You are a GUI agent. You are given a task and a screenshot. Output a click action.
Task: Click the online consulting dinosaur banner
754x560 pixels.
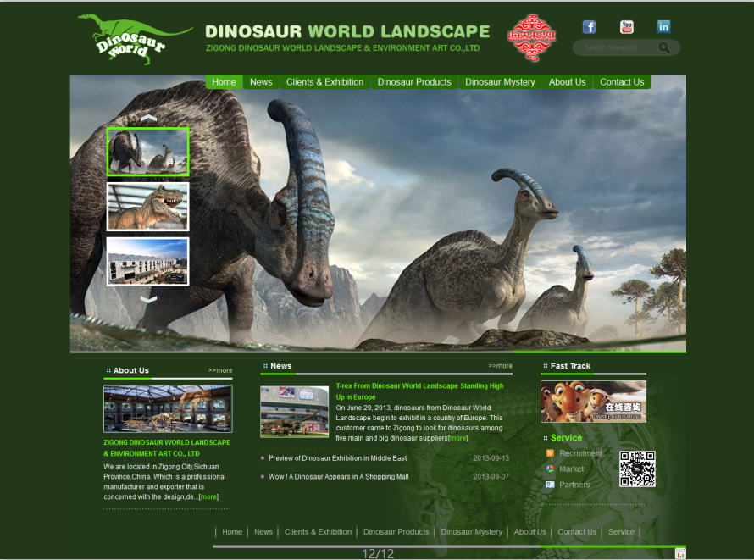coord(593,402)
